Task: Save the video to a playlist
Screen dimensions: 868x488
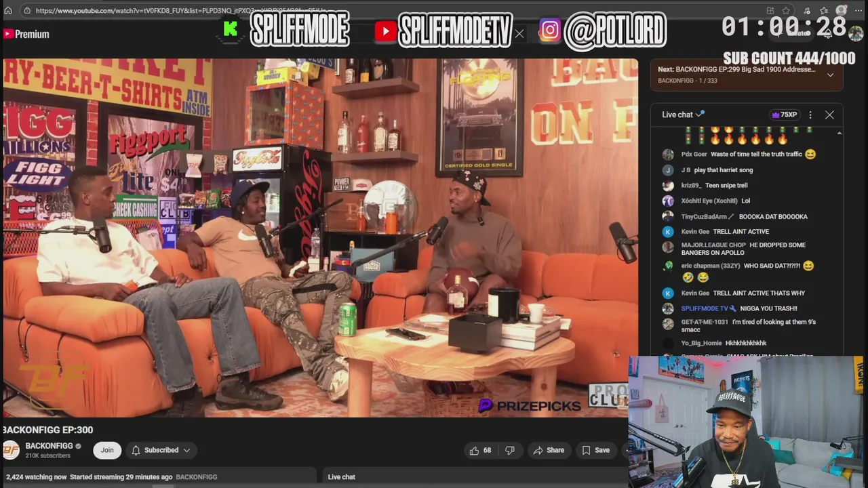Action: [x=595, y=450]
